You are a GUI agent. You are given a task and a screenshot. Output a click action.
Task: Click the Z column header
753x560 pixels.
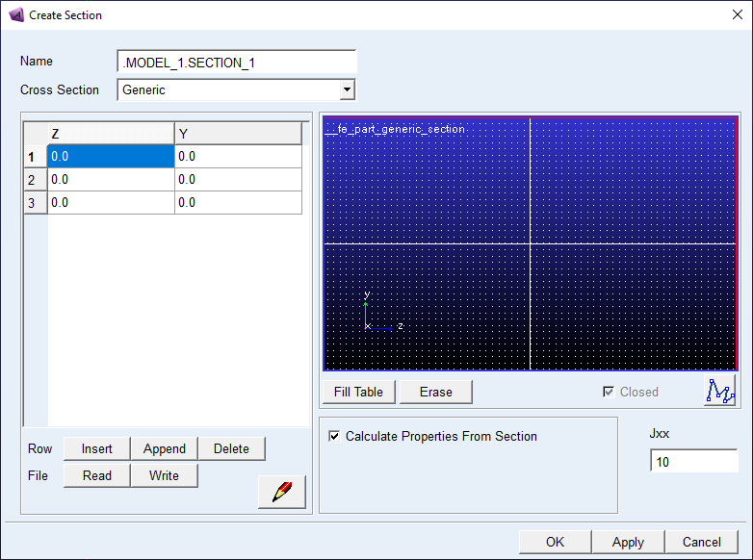pos(111,134)
